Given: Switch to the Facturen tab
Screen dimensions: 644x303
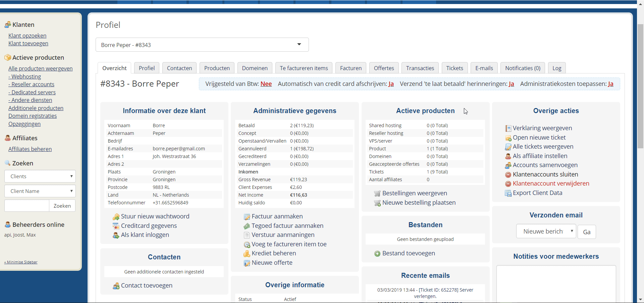Looking at the screenshot, I should coord(351,68).
